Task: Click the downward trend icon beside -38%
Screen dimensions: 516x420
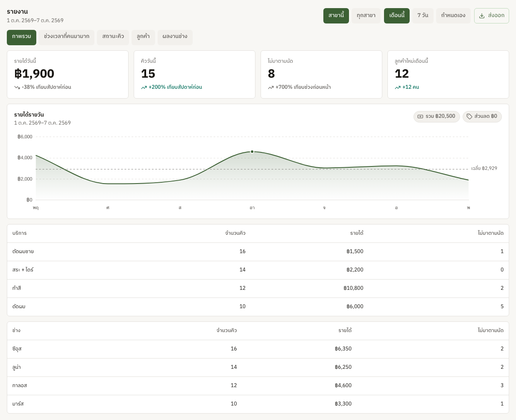Action: click(17, 87)
